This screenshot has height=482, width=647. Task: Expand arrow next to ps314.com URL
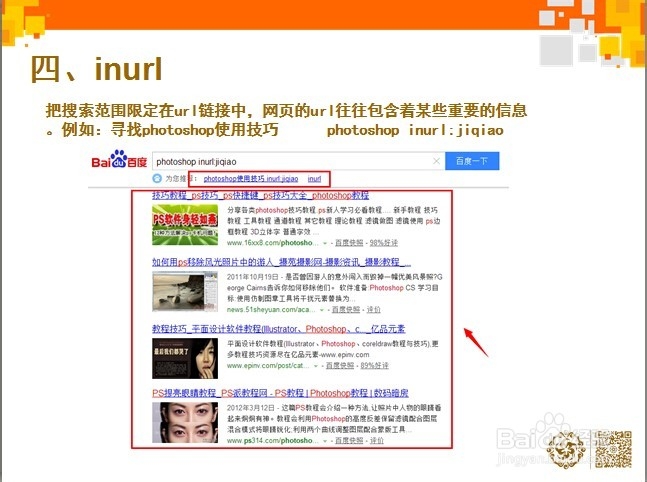coord(325,441)
